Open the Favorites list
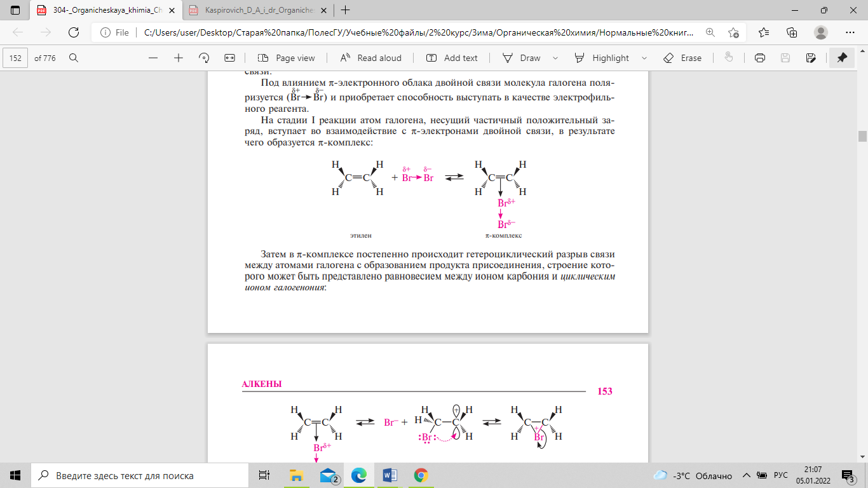This screenshot has height=488, width=868. (764, 32)
